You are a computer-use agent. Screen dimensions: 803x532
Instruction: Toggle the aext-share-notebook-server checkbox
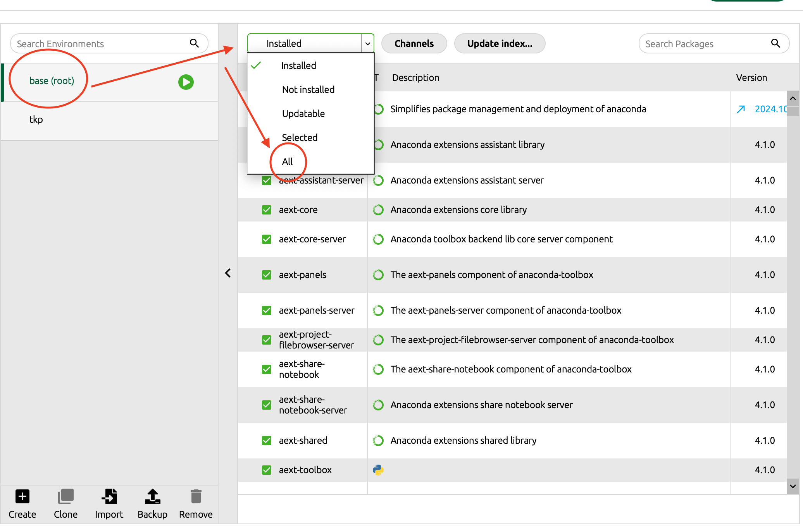coord(267,405)
